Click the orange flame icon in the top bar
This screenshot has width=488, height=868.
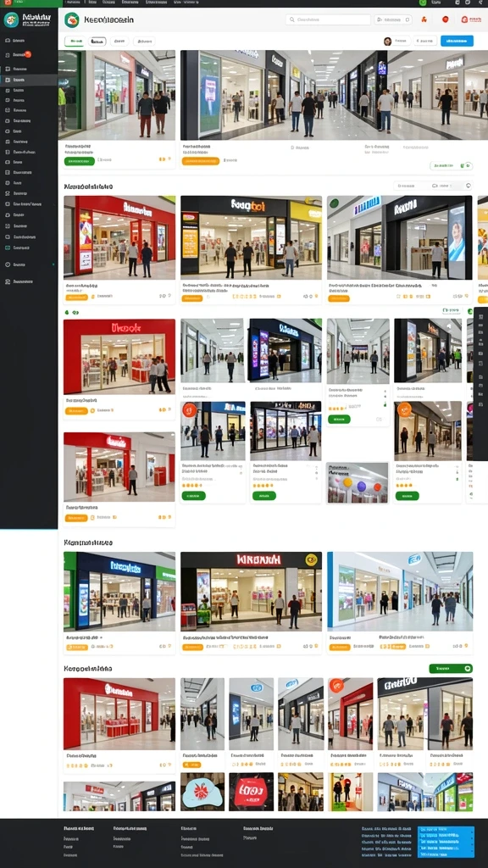[x=424, y=20]
